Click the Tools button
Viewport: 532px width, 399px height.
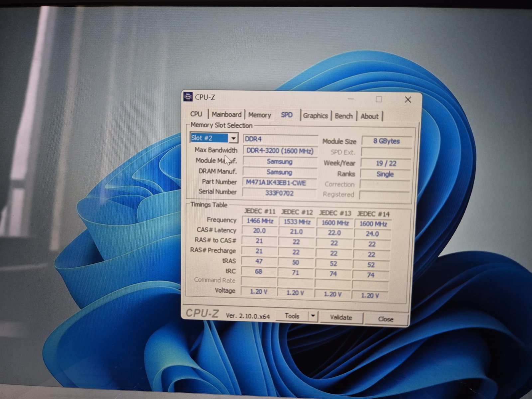(x=292, y=316)
